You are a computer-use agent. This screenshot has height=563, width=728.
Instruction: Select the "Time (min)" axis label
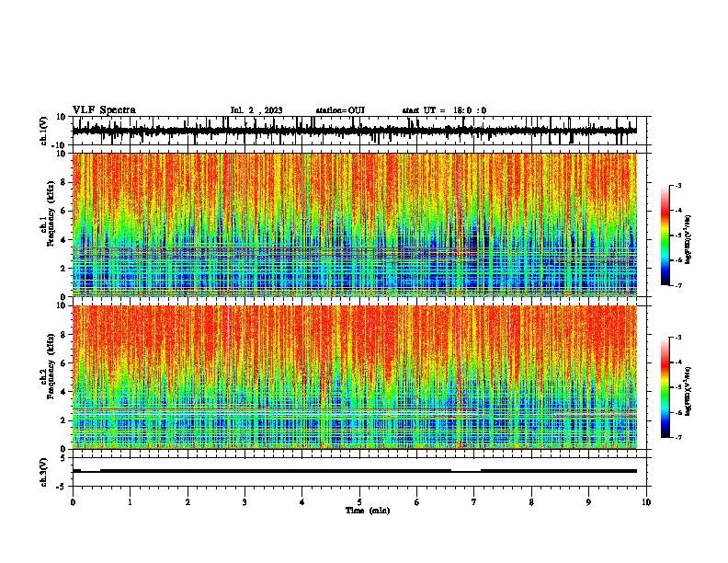click(368, 511)
